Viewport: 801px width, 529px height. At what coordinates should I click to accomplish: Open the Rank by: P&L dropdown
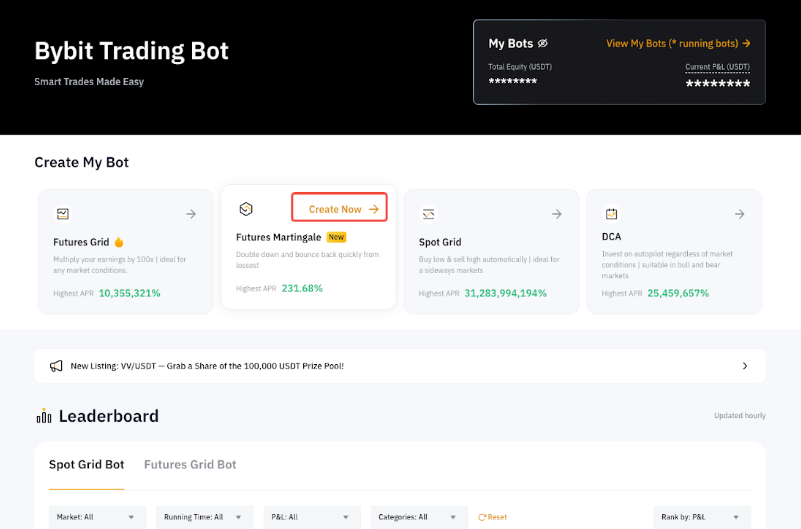[x=705, y=517]
